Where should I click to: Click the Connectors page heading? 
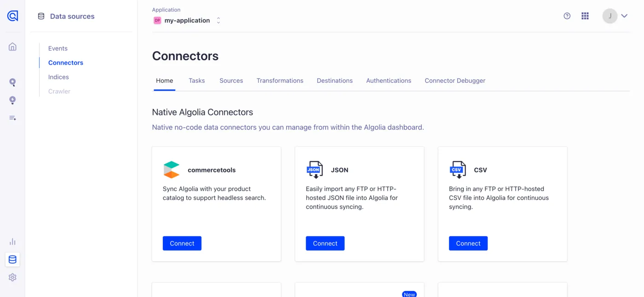(185, 56)
